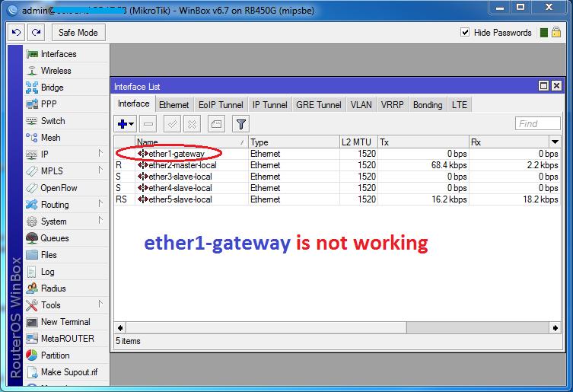The image size is (573, 392).
Task: Open the PPP sidebar item
Action: [66, 104]
